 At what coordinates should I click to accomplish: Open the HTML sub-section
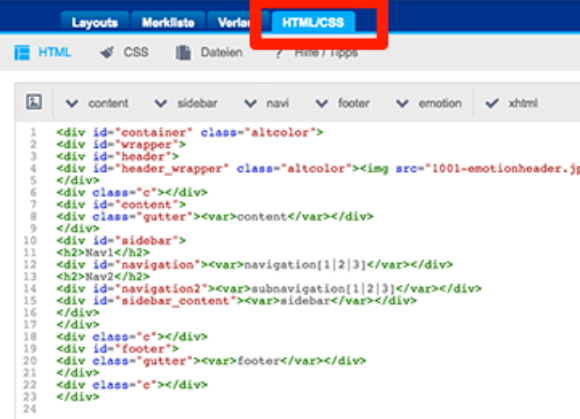(x=54, y=53)
